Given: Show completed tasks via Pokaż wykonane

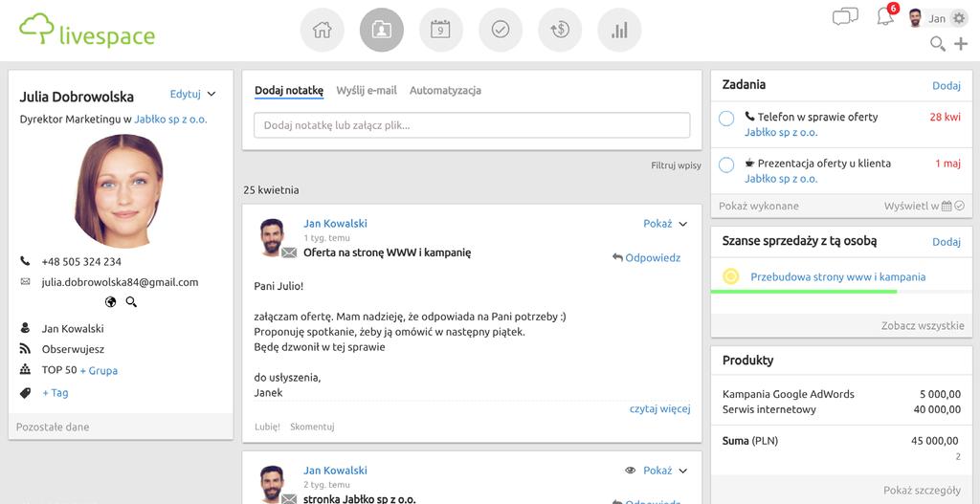Looking at the screenshot, I should [x=759, y=207].
